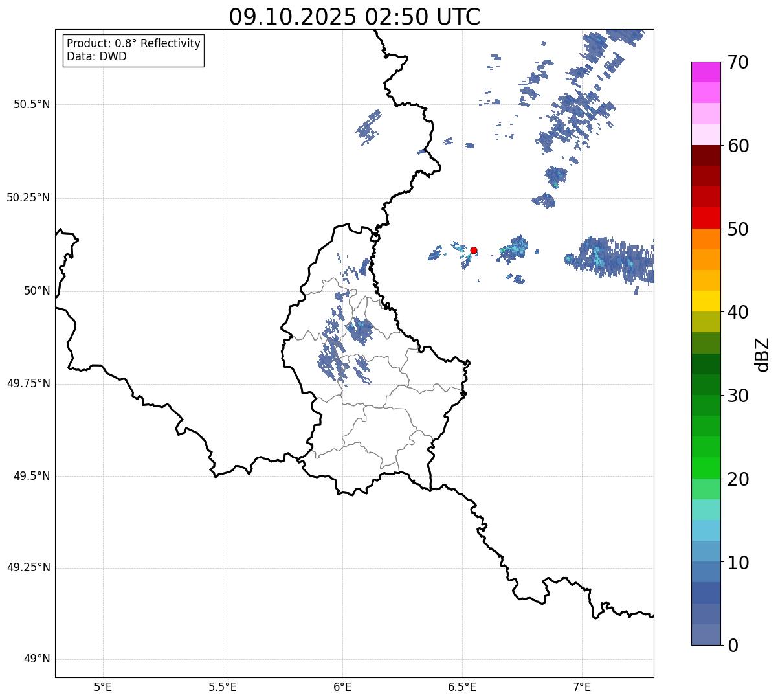Click the 6.5°E longitude label
The height and width of the screenshot is (700, 778).
point(462,686)
